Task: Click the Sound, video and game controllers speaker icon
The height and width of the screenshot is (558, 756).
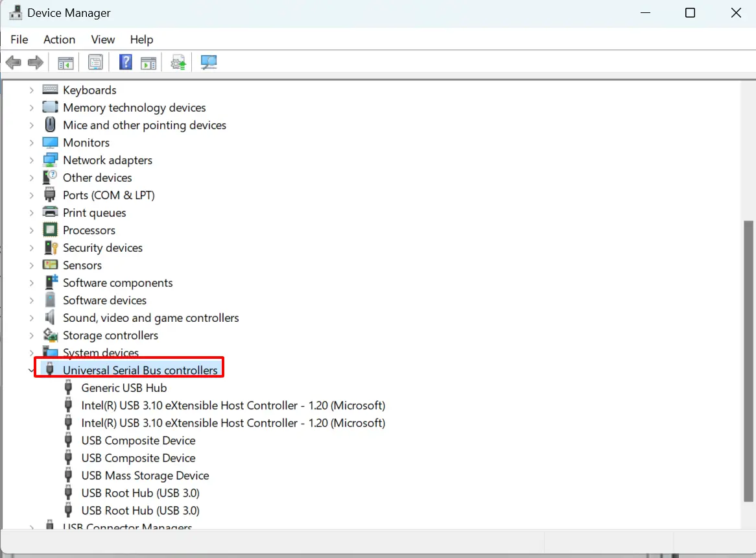Action: coord(50,317)
